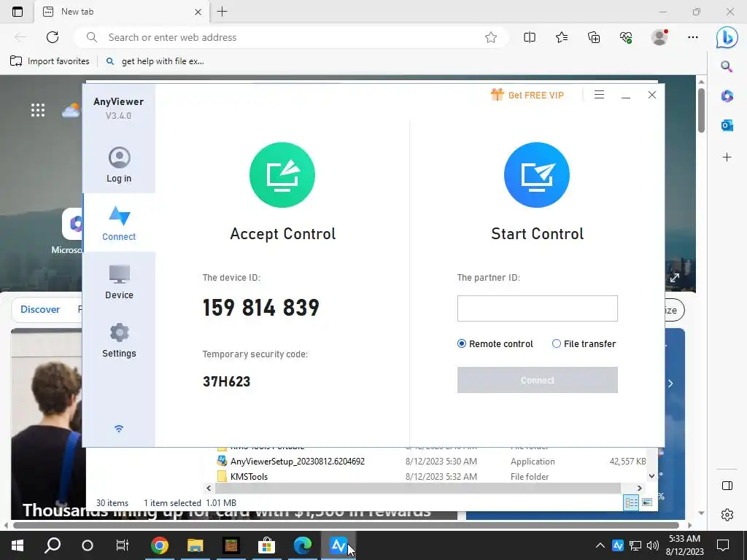Open Edge split screen icon
747x560 pixels.
pos(530,37)
